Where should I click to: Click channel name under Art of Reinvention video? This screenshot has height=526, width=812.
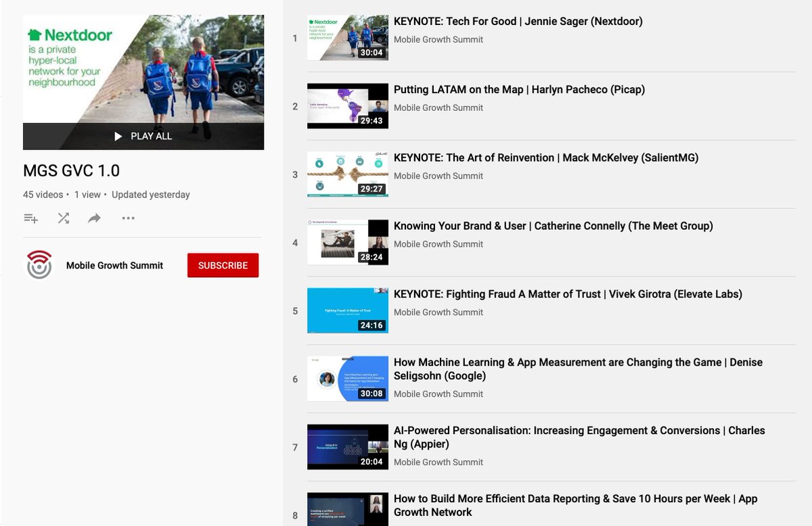(x=438, y=176)
